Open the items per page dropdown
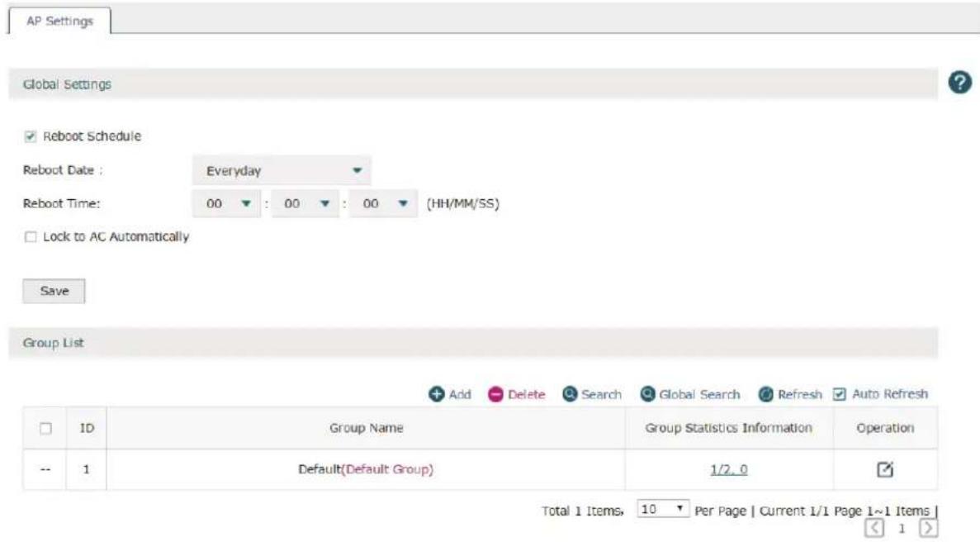Viewport: 980px width, 542px height. tap(662, 509)
